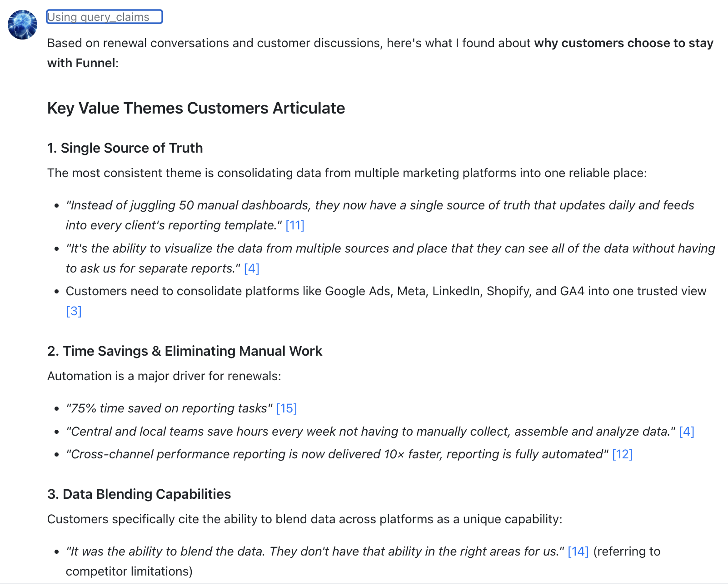This screenshot has width=728, height=586.
Task: Select the 'Time Savings & Eliminating Manual Work' heading
Action: [184, 351]
